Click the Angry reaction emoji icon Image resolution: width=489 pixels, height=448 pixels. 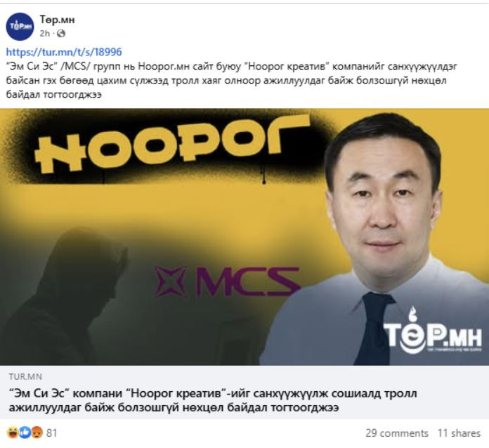tap(37, 433)
